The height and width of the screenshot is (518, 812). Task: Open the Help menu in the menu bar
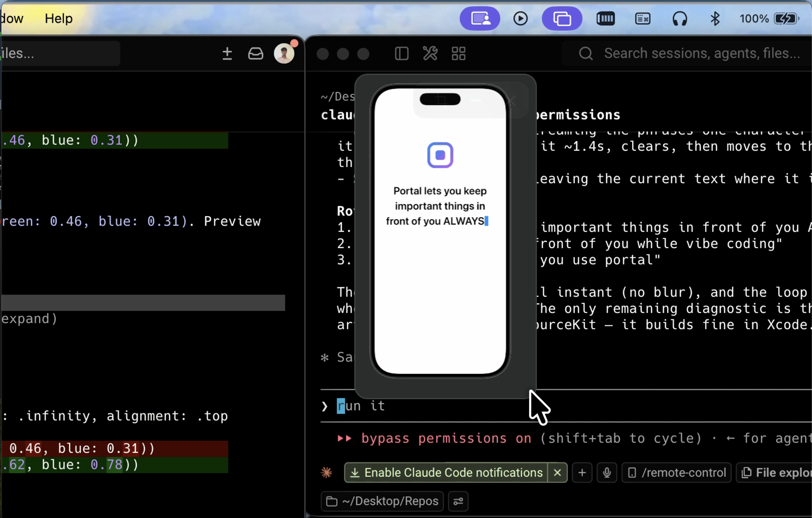click(59, 18)
